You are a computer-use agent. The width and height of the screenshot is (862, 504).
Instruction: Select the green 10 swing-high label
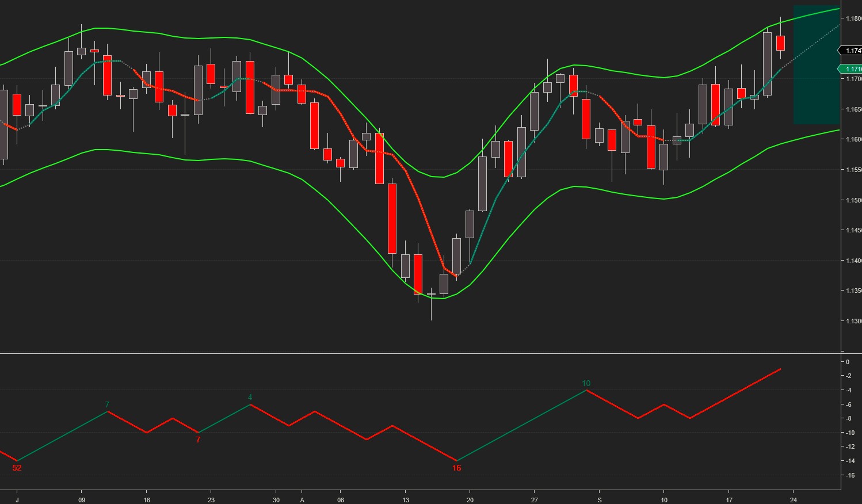coord(586,383)
